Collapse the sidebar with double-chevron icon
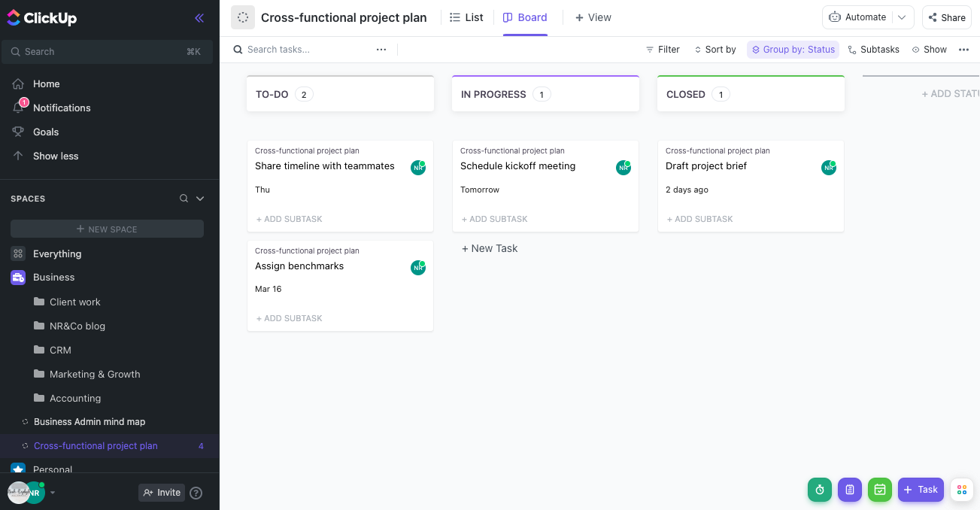 [199, 18]
